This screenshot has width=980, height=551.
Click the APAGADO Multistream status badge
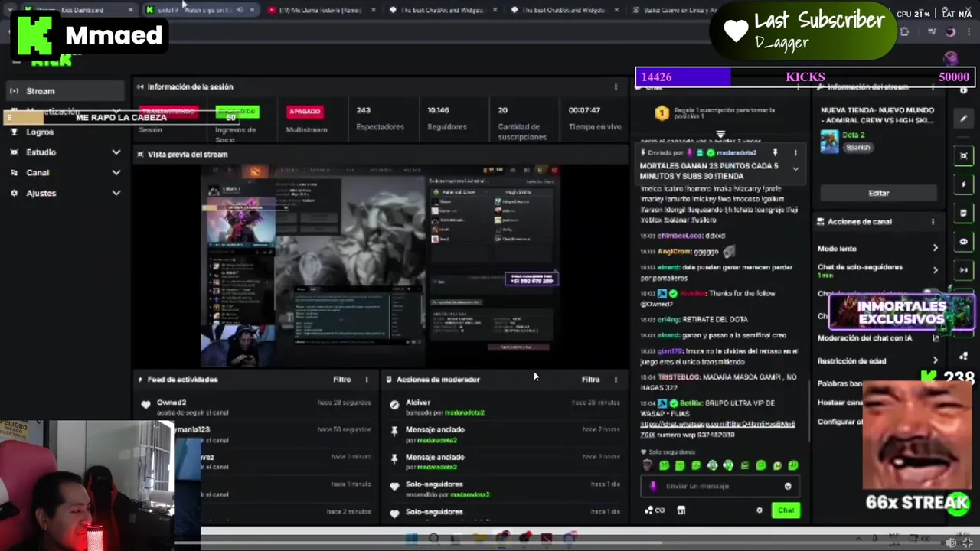(x=305, y=111)
